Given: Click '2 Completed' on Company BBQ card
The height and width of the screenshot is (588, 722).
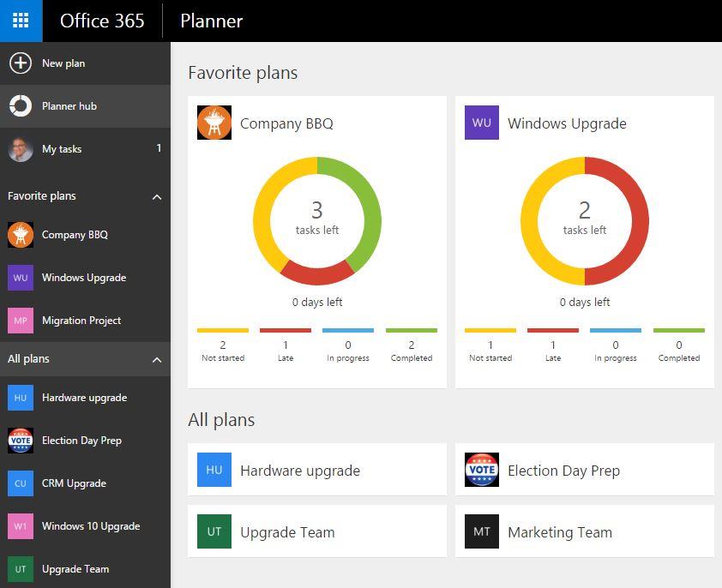Looking at the screenshot, I should [x=412, y=351].
